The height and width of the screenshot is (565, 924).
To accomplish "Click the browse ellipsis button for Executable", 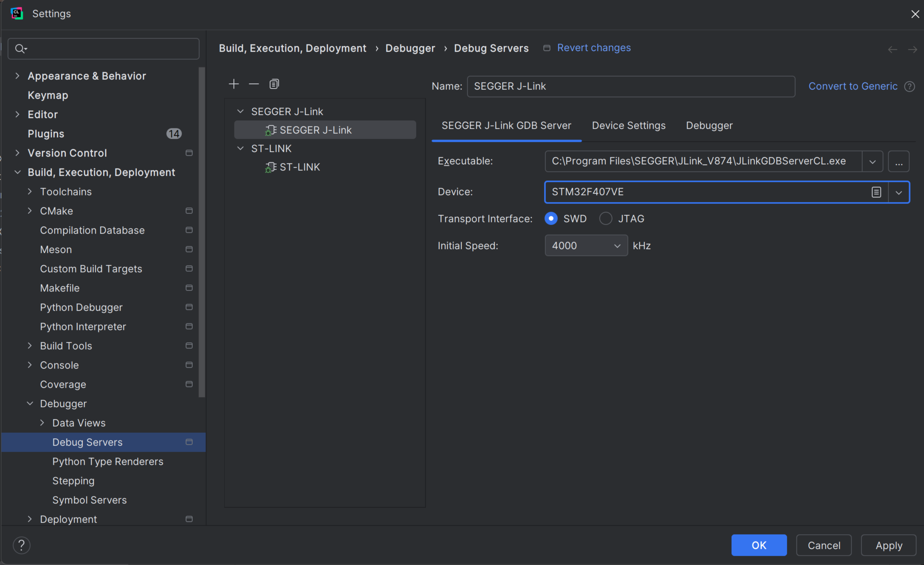I will pos(899,161).
